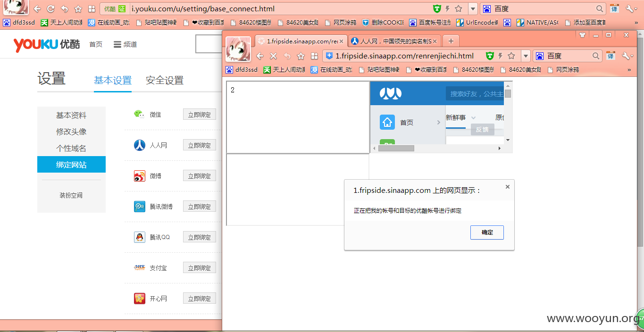Switch to the 1.fripside.sinaapp.com tab
This screenshot has width=644, height=332.
(301, 41)
